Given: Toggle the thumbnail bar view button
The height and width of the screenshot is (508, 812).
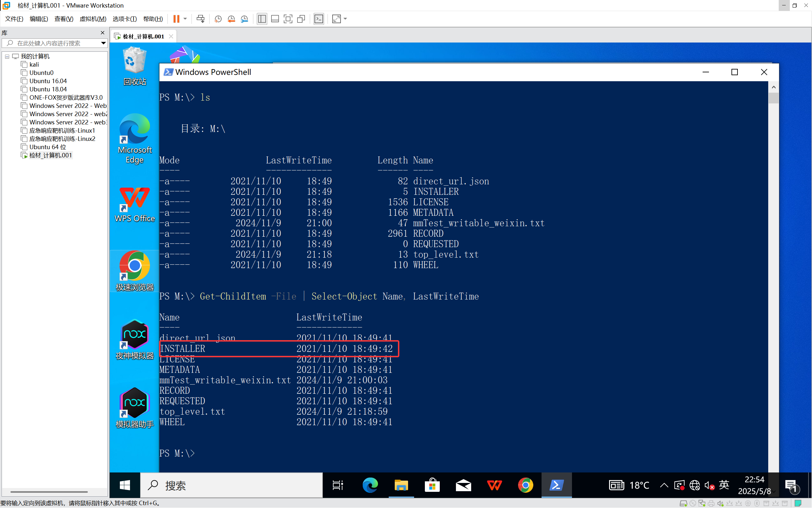Looking at the screenshot, I should click(x=275, y=19).
